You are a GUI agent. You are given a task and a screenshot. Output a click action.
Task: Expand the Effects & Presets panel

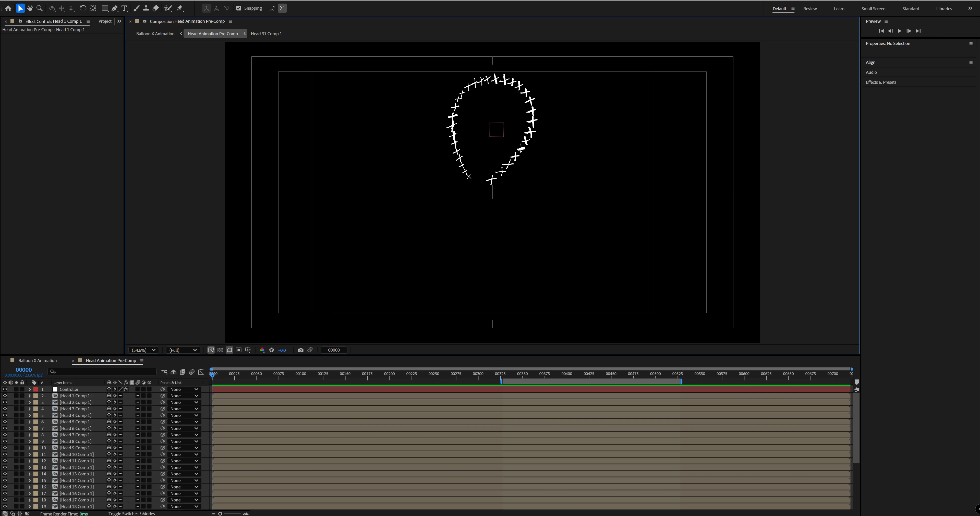click(881, 82)
